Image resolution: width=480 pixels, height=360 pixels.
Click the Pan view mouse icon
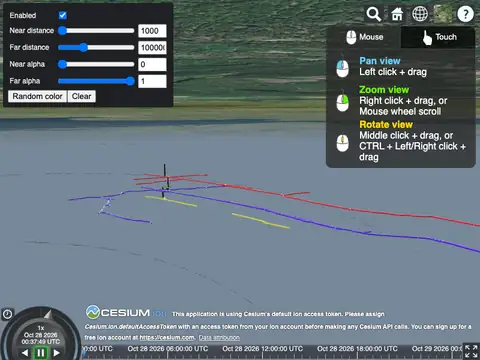point(342,68)
